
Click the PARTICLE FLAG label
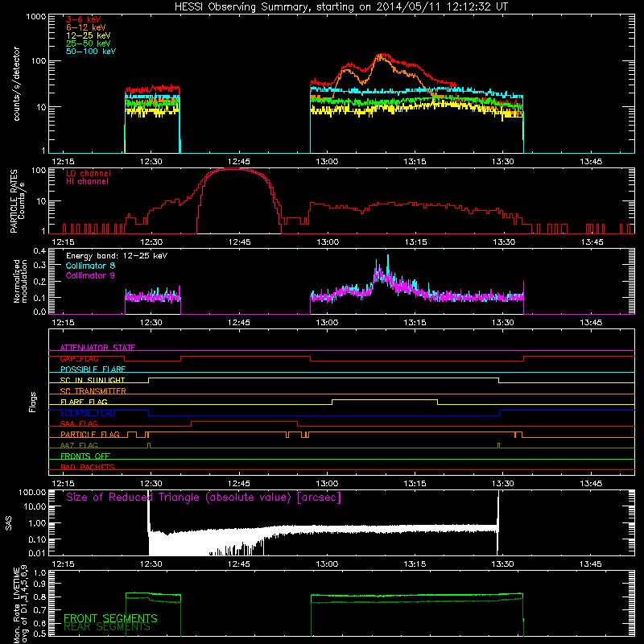pyautogui.click(x=90, y=435)
